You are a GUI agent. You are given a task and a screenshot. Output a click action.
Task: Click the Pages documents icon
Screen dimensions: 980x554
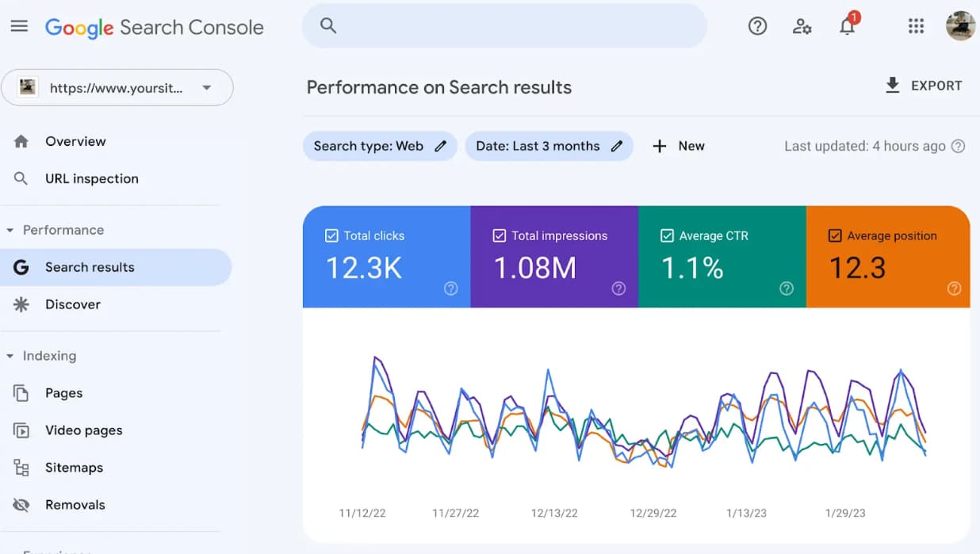coord(21,393)
